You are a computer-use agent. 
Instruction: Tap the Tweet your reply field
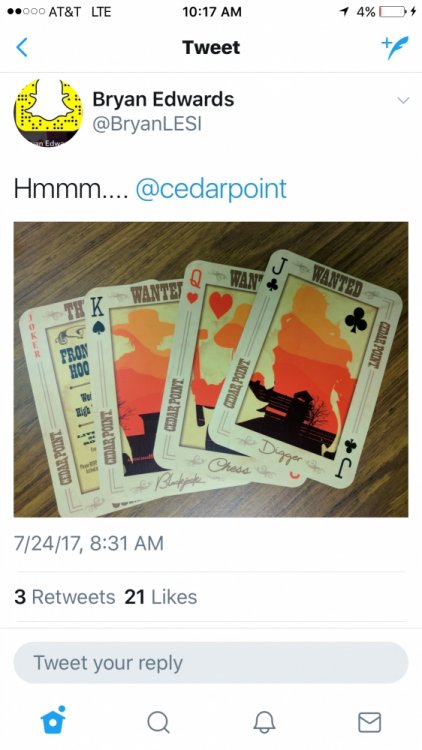(x=211, y=663)
